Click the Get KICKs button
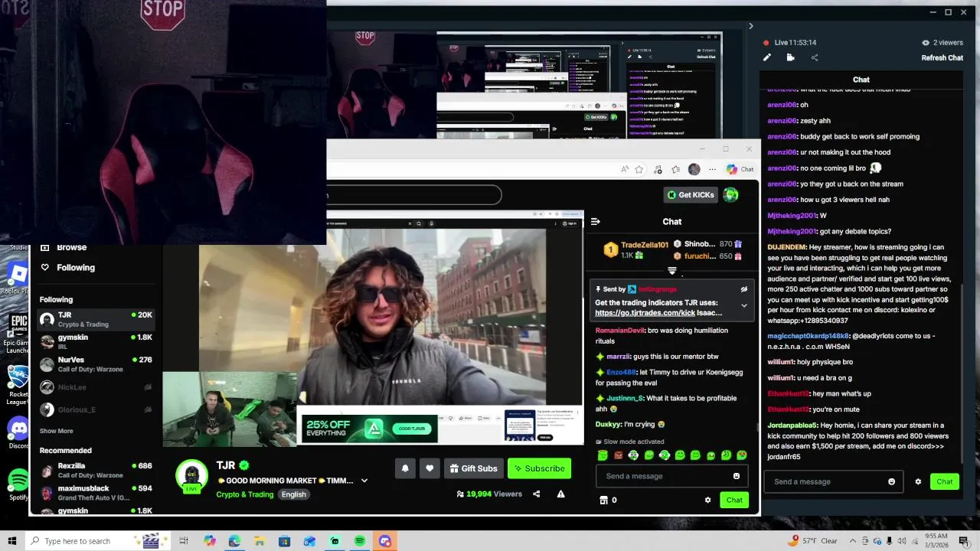 (x=691, y=194)
